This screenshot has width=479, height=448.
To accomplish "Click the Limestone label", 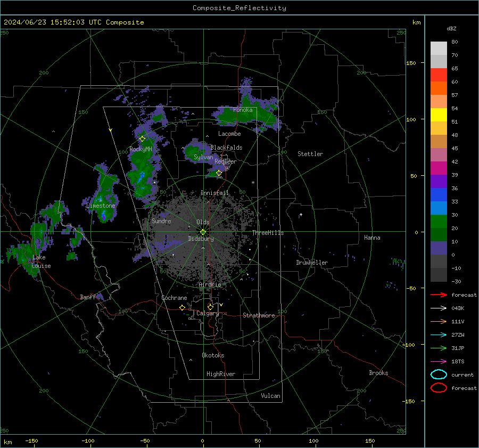I will click(x=101, y=206).
